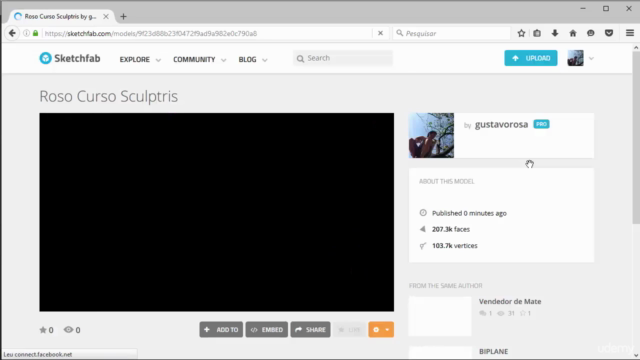Expand the Explore menu
Image resolution: width=640 pixels, height=360 pixels.
(140, 60)
